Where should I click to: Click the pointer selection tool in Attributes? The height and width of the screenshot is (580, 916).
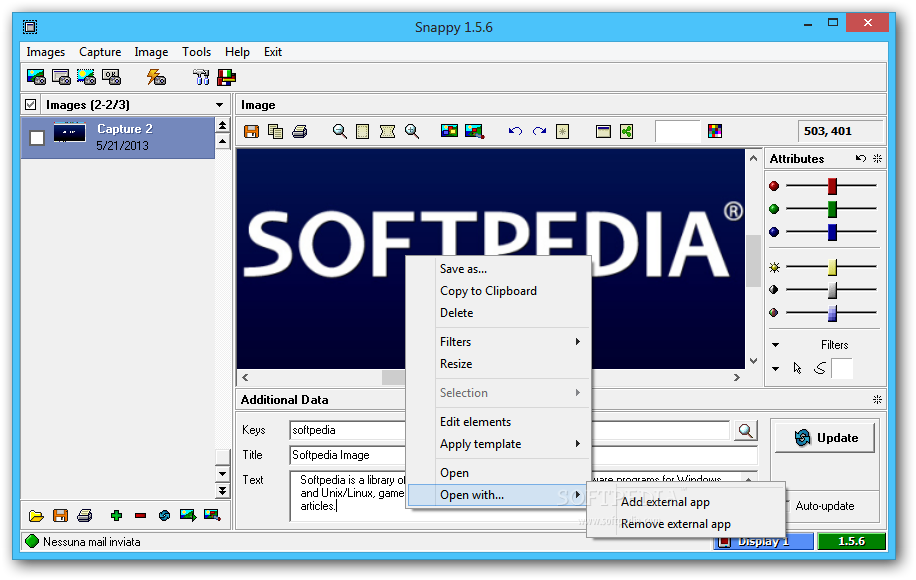[797, 368]
